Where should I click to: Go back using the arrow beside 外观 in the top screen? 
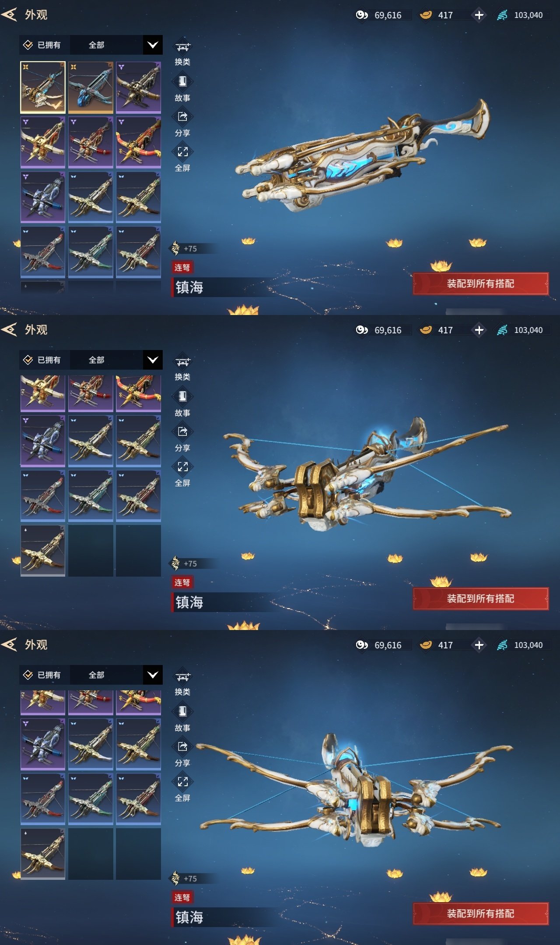pos(9,15)
